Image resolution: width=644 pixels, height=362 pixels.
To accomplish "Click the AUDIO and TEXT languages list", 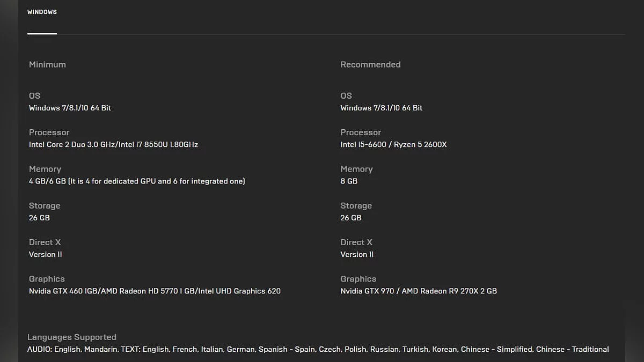I will coord(318,349).
